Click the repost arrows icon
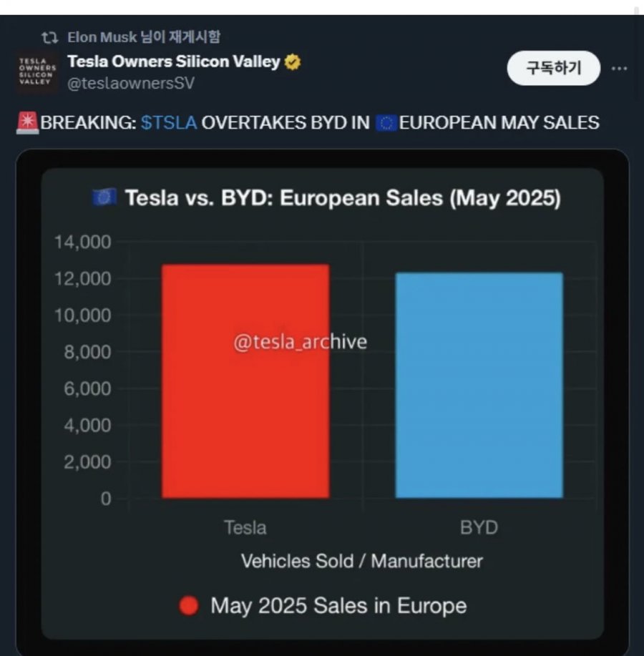The height and width of the screenshot is (656, 644). pyautogui.click(x=50, y=38)
